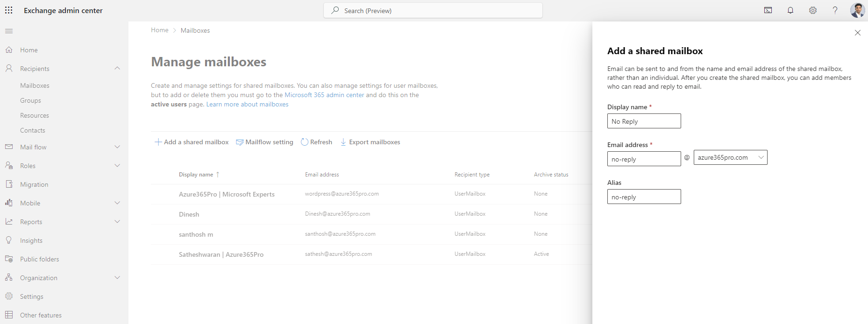This screenshot has height=324, width=868.
Task: Expand the Mail flow section chevron
Action: [117, 147]
